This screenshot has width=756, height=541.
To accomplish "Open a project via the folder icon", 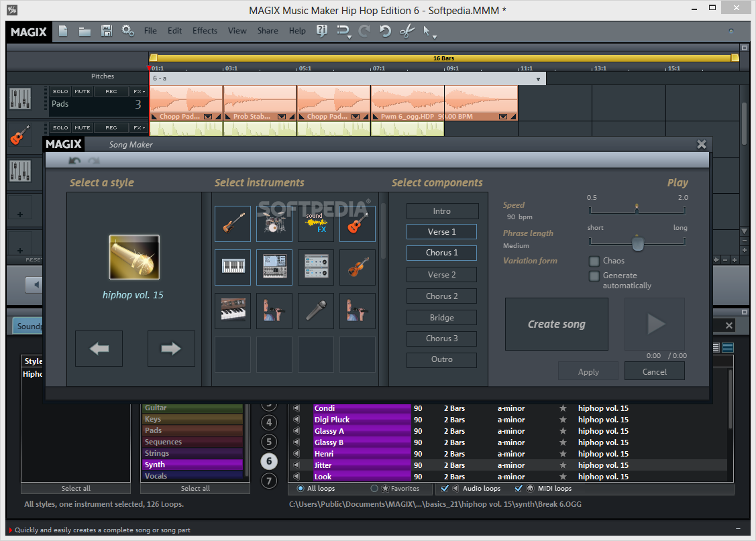I will [x=85, y=32].
